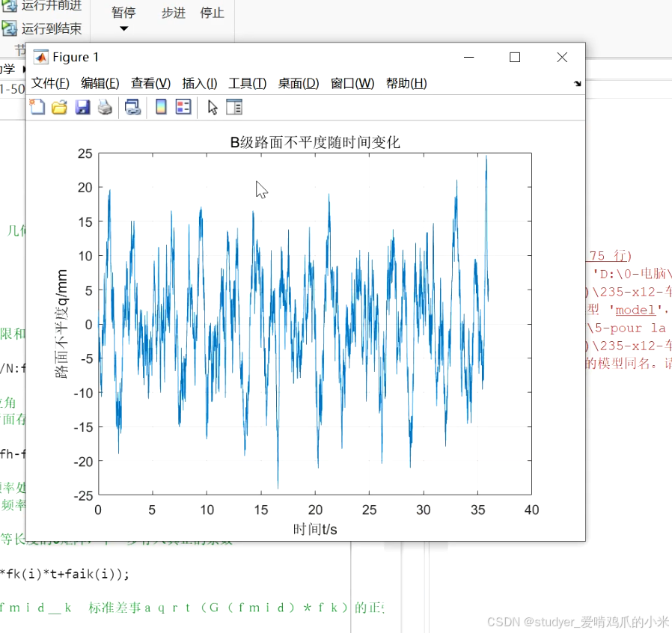Click the y-axis label 路面不平度q/mm
This screenshot has height=633, width=672.
click(61, 324)
